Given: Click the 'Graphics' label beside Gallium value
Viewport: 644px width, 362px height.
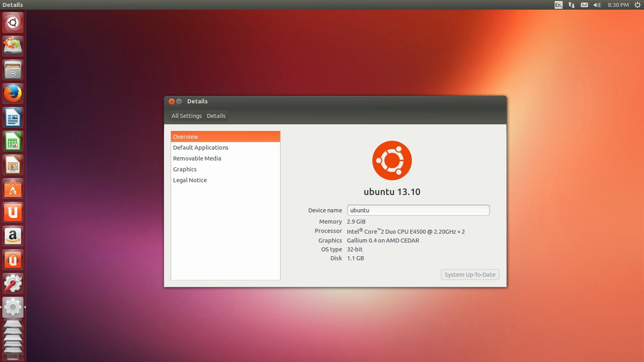Looking at the screenshot, I should (330, 241).
